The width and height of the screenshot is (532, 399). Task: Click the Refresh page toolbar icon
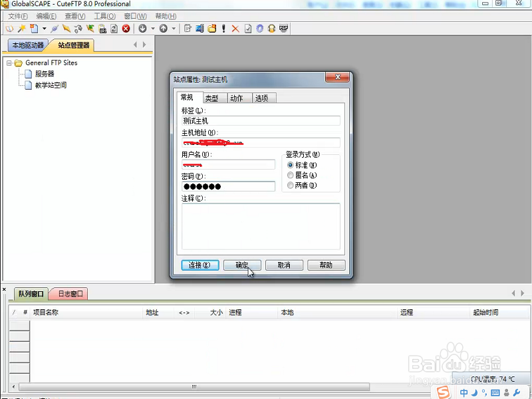(114, 29)
